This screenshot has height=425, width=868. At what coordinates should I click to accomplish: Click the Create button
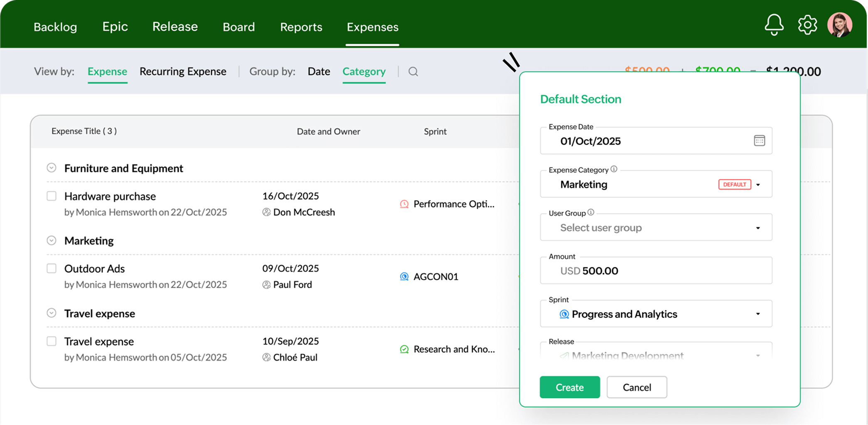[x=570, y=387]
